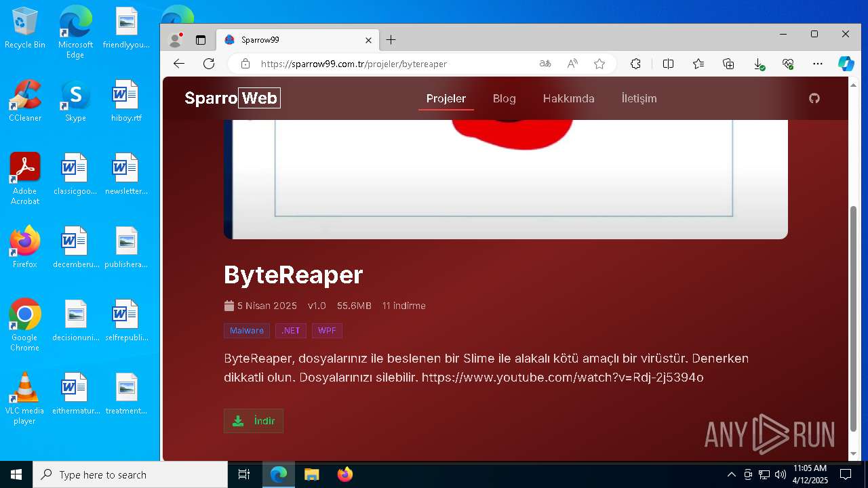This screenshot has height=488, width=868.
Task: Open the Extensions puzzle icon
Action: pyautogui.click(x=635, y=64)
